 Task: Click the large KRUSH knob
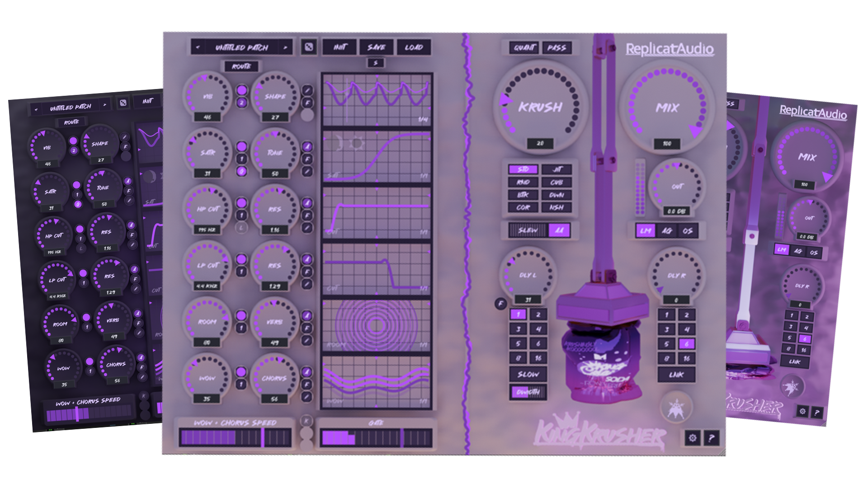coord(540,107)
